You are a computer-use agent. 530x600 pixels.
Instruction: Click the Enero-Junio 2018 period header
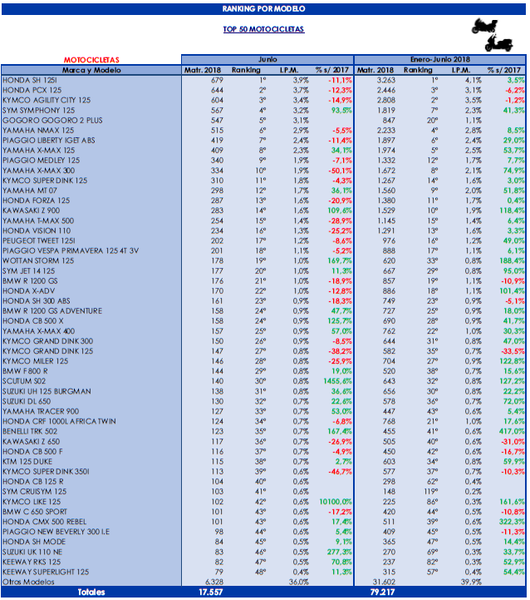(x=440, y=59)
